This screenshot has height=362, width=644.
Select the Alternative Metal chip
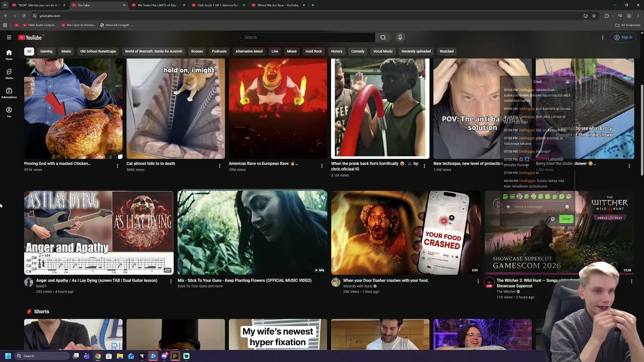click(249, 51)
